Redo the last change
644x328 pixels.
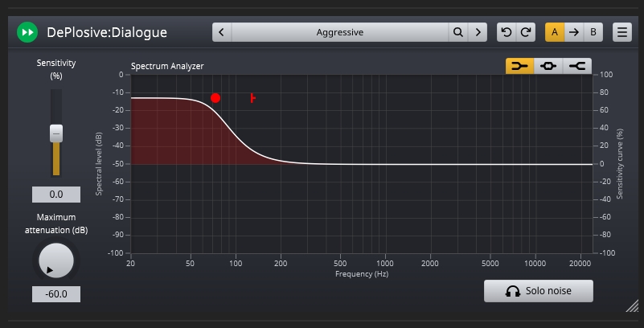(526, 32)
